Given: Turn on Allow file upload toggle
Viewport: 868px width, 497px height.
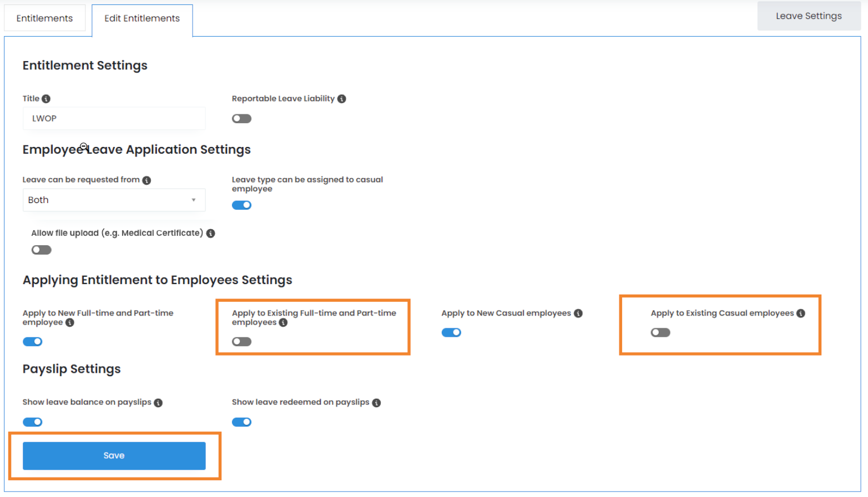Looking at the screenshot, I should tap(41, 250).
